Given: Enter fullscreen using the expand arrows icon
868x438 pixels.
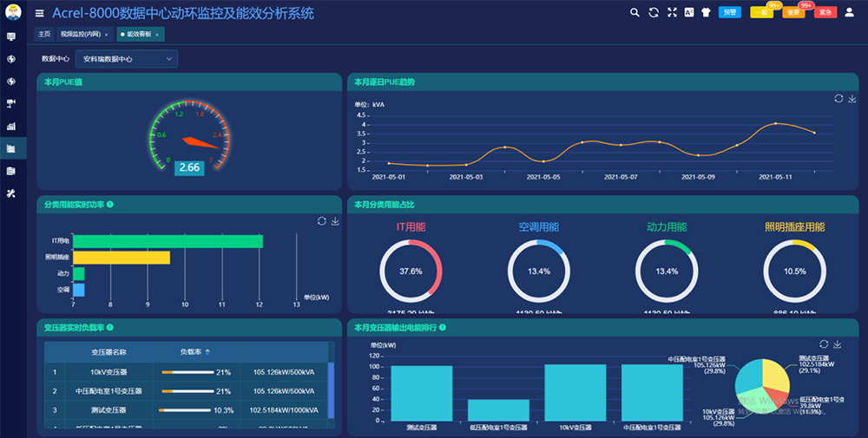Looking at the screenshot, I should [x=672, y=13].
